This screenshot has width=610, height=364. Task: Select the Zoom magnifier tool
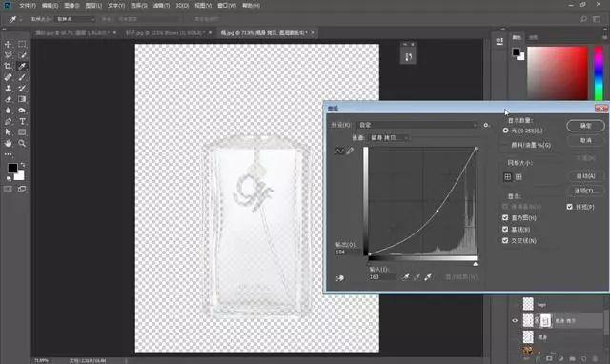[22, 143]
